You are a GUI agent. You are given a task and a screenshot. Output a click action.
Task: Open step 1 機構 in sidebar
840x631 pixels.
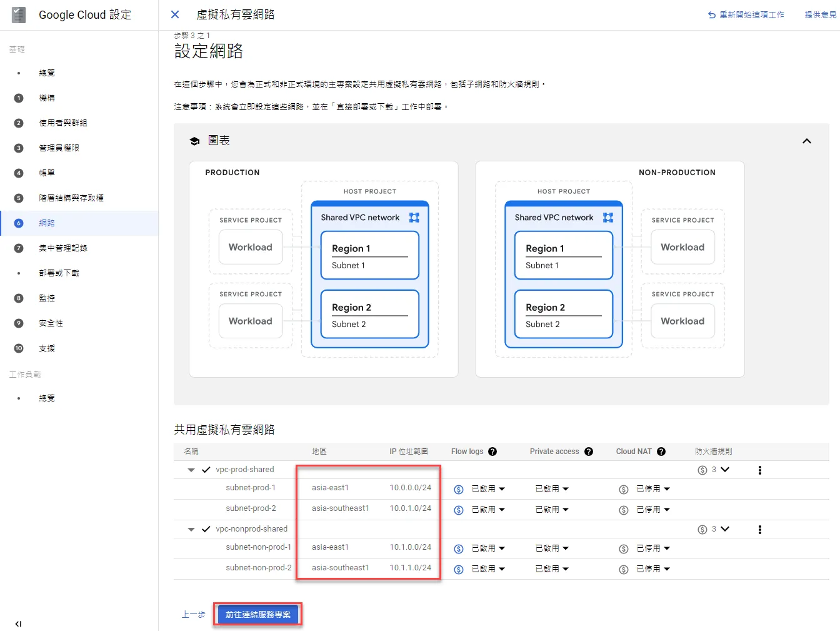tap(47, 98)
